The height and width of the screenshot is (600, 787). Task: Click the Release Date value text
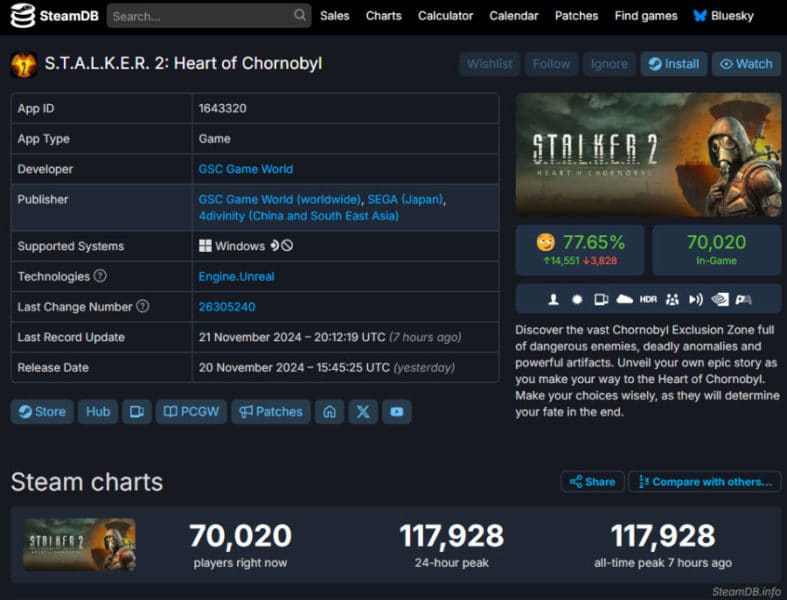tap(327, 367)
